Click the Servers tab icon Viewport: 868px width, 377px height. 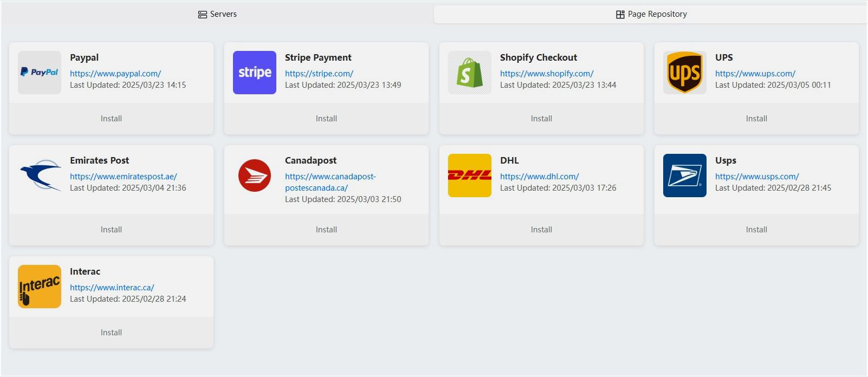point(203,15)
